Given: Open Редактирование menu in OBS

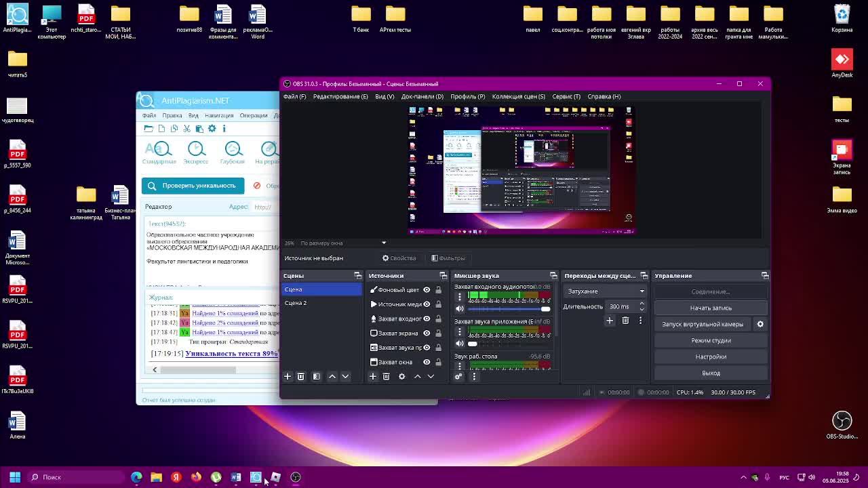Looking at the screenshot, I should click(x=340, y=96).
